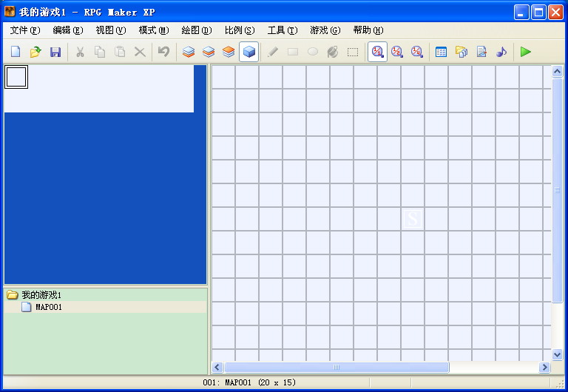Start playtest with green play arrow
Viewport: 568px width, 392px height.
point(525,52)
